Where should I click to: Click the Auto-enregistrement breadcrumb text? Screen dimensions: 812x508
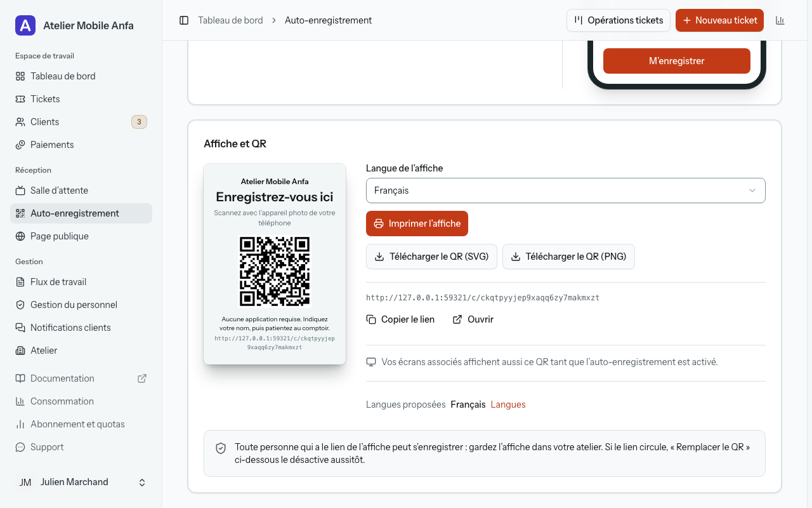pyautogui.click(x=329, y=20)
